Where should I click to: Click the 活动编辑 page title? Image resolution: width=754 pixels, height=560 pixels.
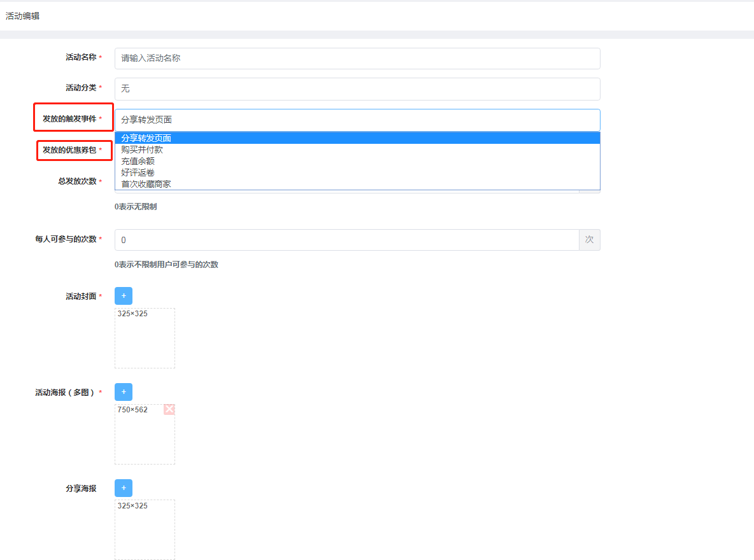(x=22, y=16)
